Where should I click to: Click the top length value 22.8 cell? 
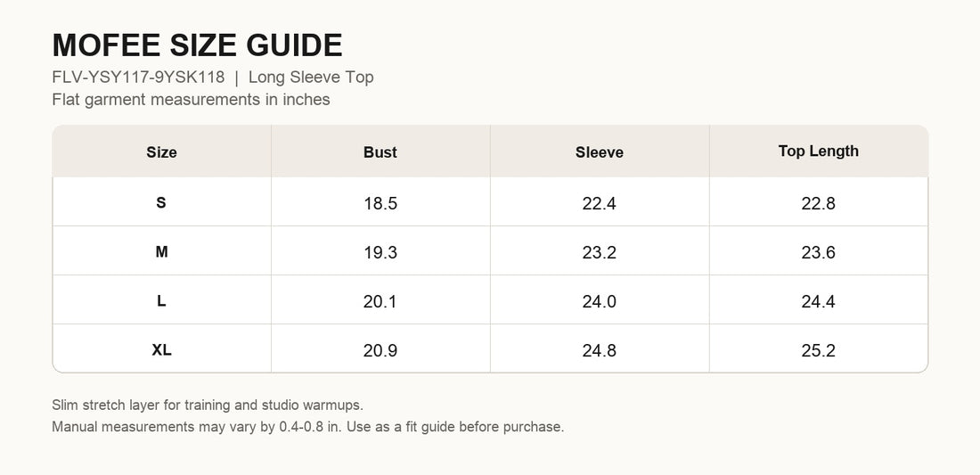(x=818, y=203)
